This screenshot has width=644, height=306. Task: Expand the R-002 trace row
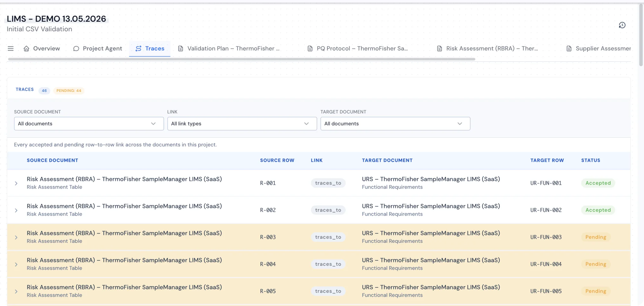[16, 210]
